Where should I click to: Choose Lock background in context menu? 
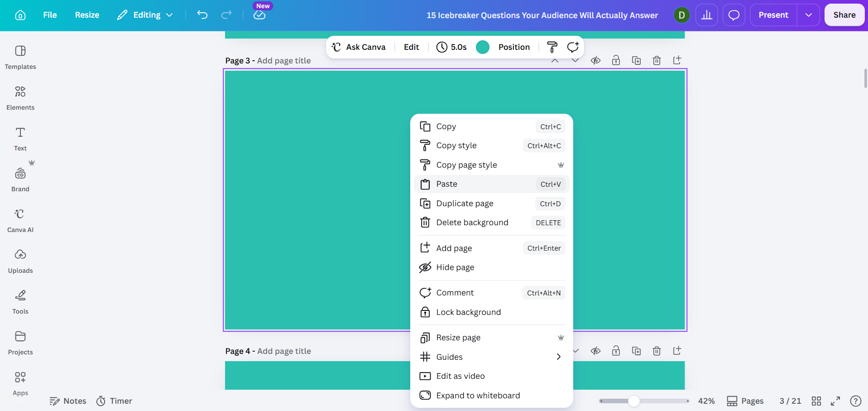pyautogui.click(x=492, y=312)
